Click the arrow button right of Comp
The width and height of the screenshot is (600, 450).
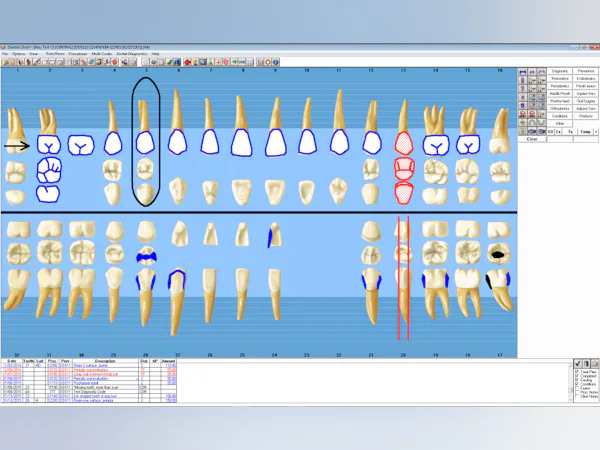pos(596,132)
